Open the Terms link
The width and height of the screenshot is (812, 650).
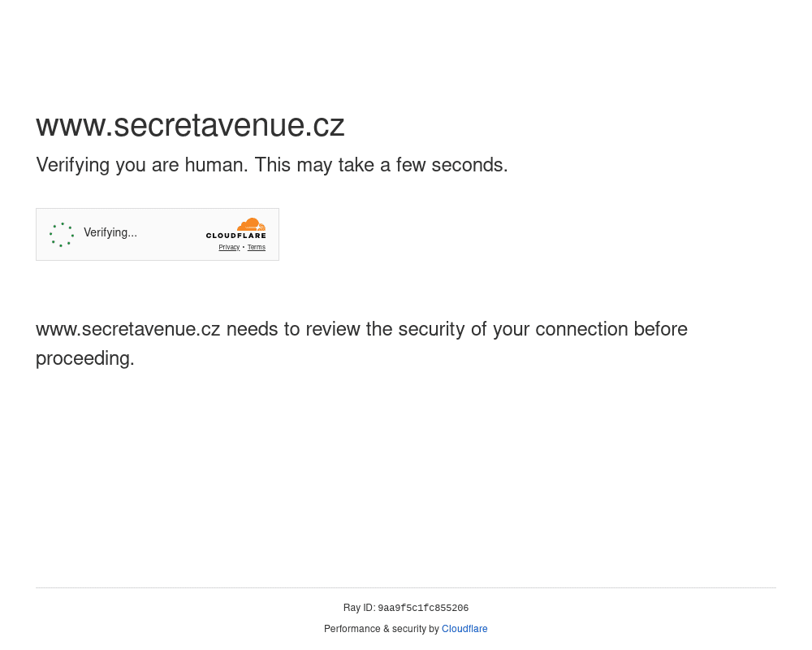click(x=257, y=248)
